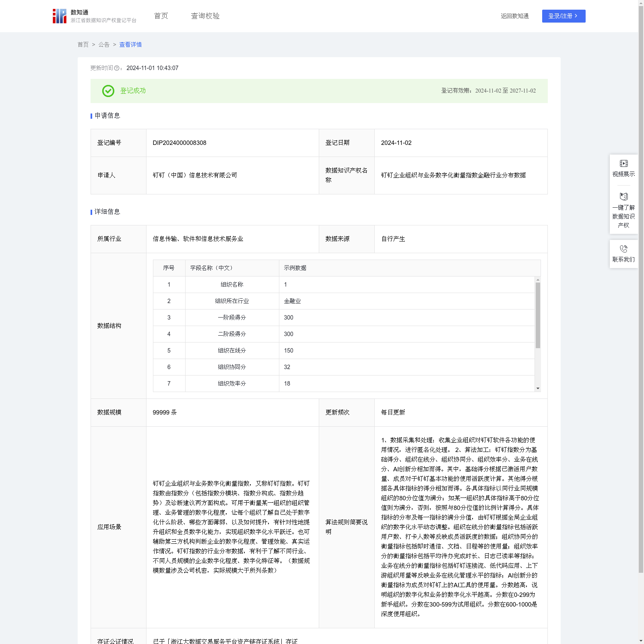The width and height of the screenshot is (644, 644).
Task: Go to the 首页 nav item
Action: [161, 16]
